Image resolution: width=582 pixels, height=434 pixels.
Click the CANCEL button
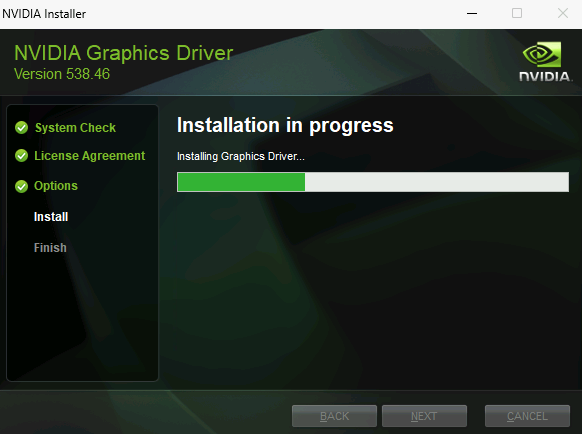coord(527,416)
